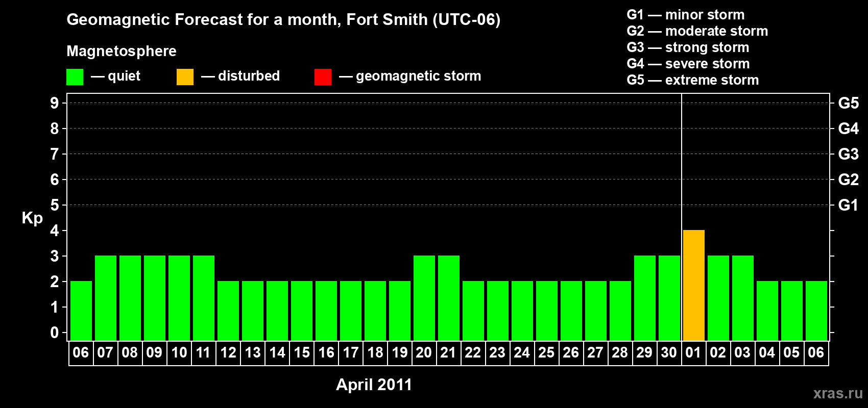Click the date cell 03
The image size is (868, 408).
[x=742, y=353]
